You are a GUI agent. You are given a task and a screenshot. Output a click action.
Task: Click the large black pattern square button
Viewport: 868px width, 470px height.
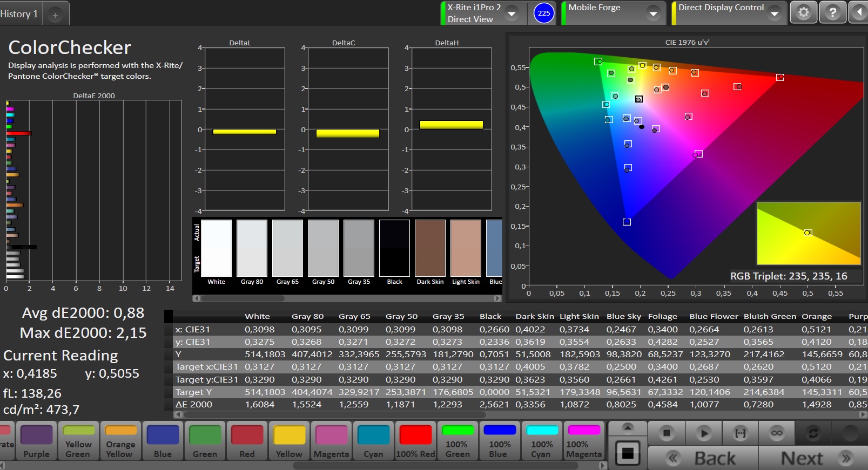coord(628,453)
